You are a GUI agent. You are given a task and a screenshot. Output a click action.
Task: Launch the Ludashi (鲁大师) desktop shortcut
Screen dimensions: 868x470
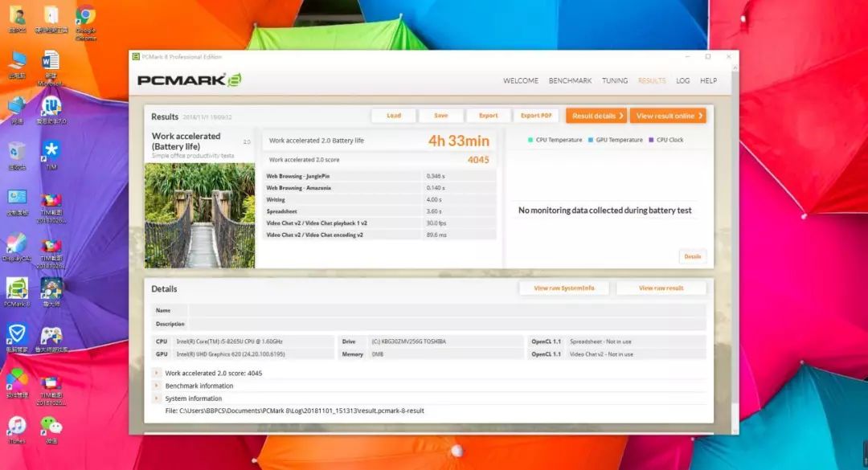click(x=51, y=292)
